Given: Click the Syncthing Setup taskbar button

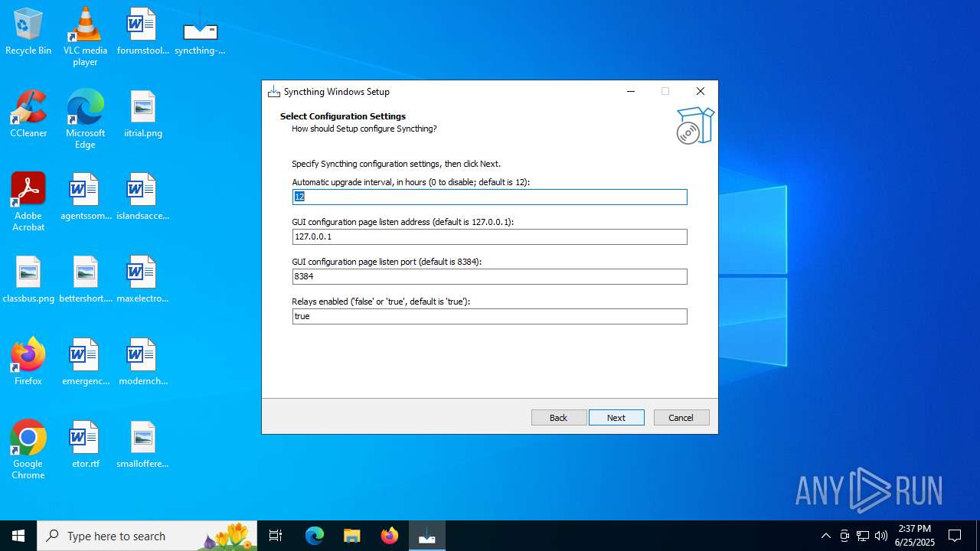Looking at the screenshot, I should (427, 536).
